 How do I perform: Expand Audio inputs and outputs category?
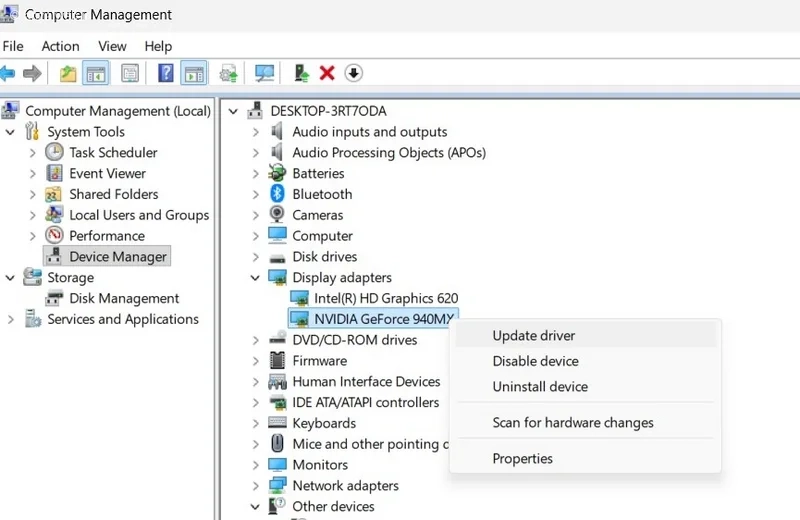pos(255,132)
